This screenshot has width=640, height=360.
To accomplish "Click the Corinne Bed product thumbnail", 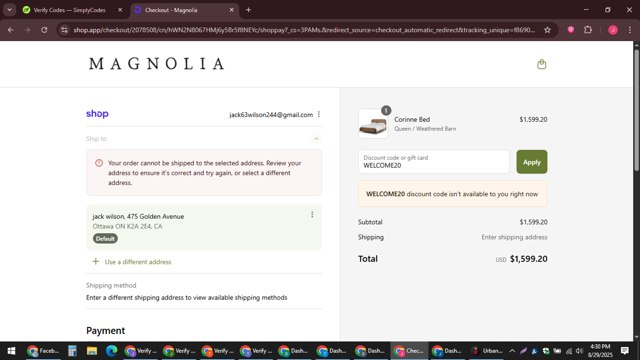I will [x=373, y=124].
